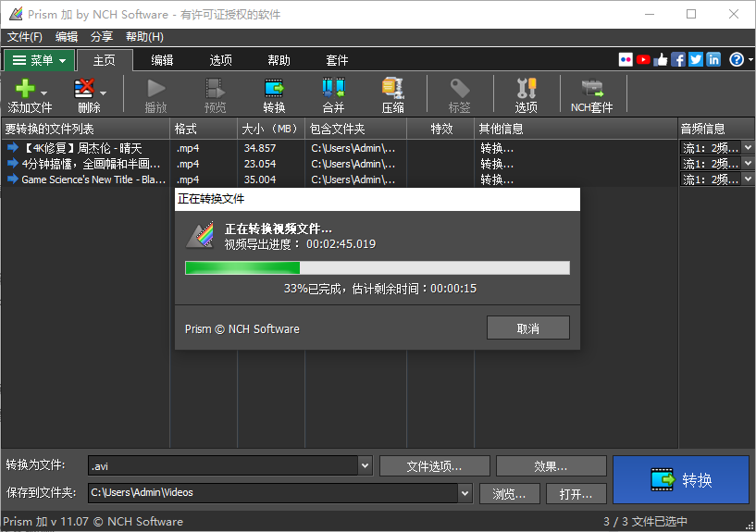Open the blue help question mark icon
Image resolution: width=756 pixels, height=532 pixels.
[737, 59]
